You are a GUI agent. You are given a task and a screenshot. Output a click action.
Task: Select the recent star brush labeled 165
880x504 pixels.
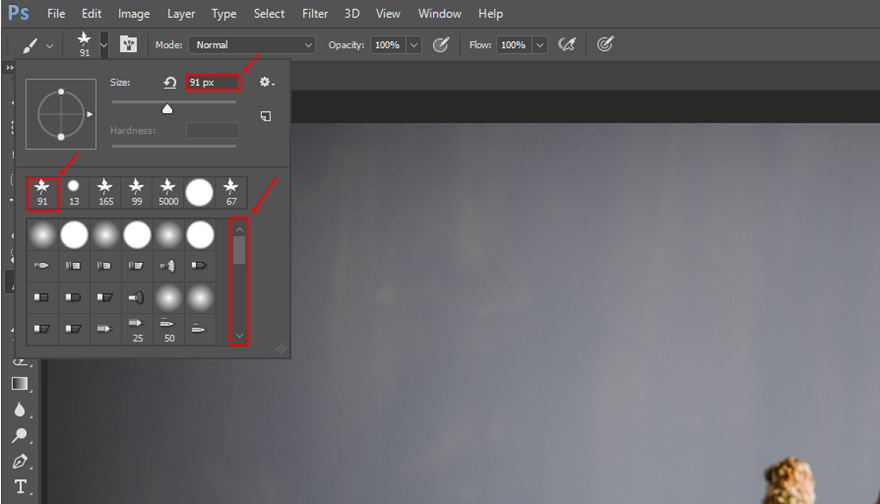point(105,193)
